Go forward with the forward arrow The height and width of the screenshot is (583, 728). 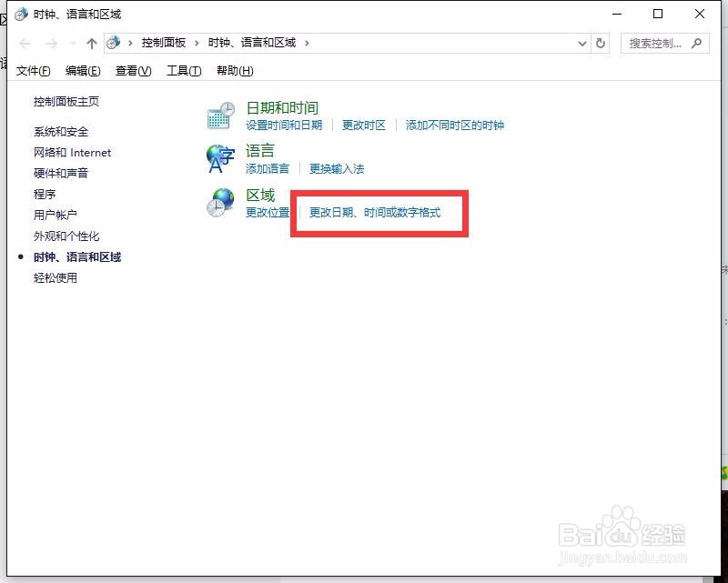52,44
